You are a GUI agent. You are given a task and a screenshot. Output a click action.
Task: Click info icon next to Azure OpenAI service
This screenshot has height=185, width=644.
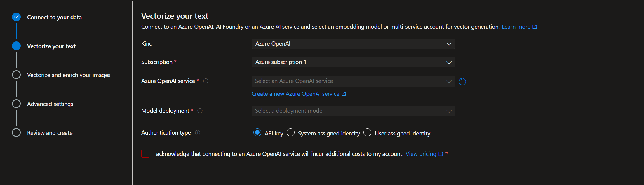206,81
